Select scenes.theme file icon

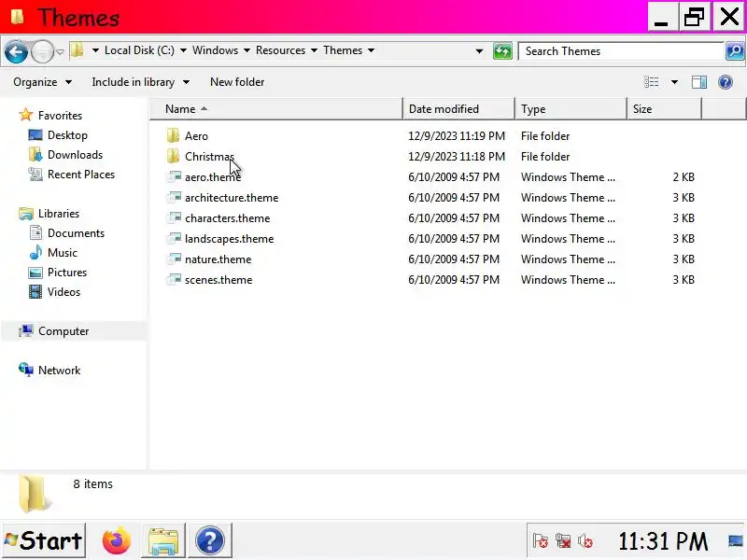(174, 279)
